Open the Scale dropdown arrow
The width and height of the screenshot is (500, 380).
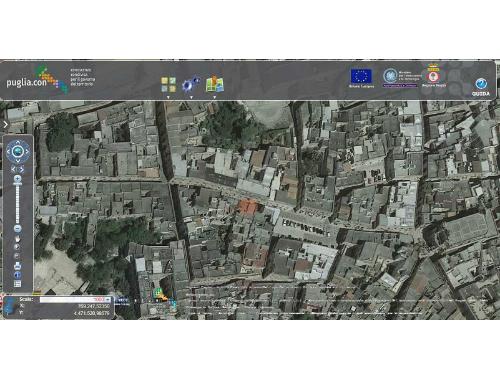coord(108,300)
